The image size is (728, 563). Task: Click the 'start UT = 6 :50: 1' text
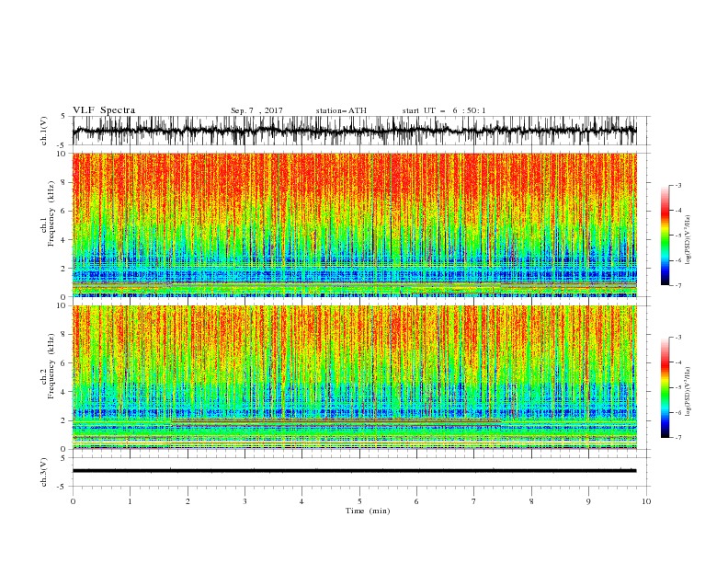coord(444,110)
